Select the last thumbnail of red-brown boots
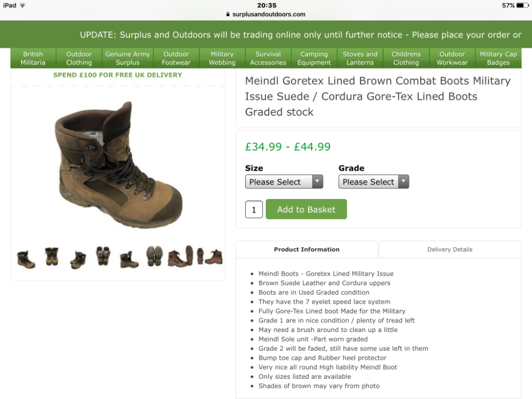 [210, 256]
